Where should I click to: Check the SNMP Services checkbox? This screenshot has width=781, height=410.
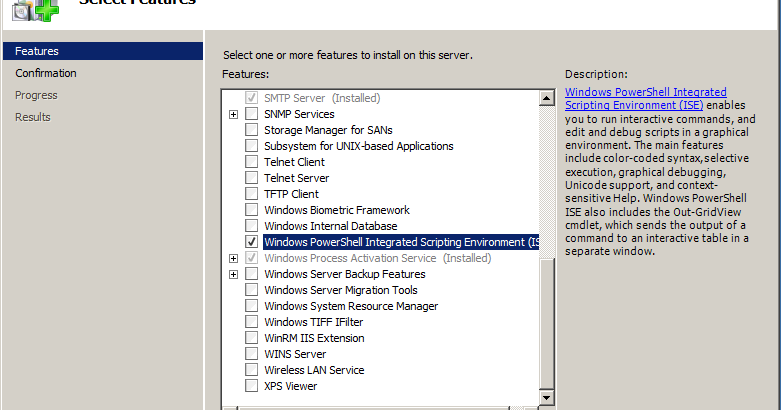pyautogui.click(x=251, y=114)
